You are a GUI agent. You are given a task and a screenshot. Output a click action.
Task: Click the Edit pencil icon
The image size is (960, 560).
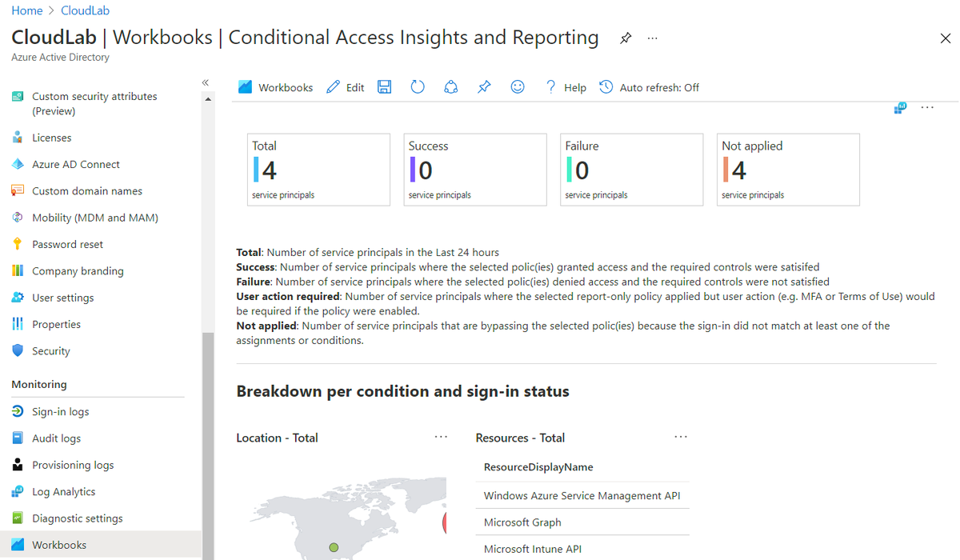333,87
